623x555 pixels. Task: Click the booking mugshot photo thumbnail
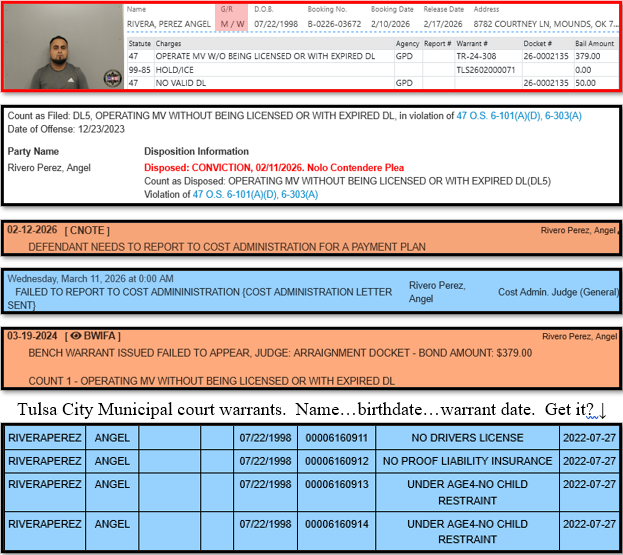click(x=64, y=46)
